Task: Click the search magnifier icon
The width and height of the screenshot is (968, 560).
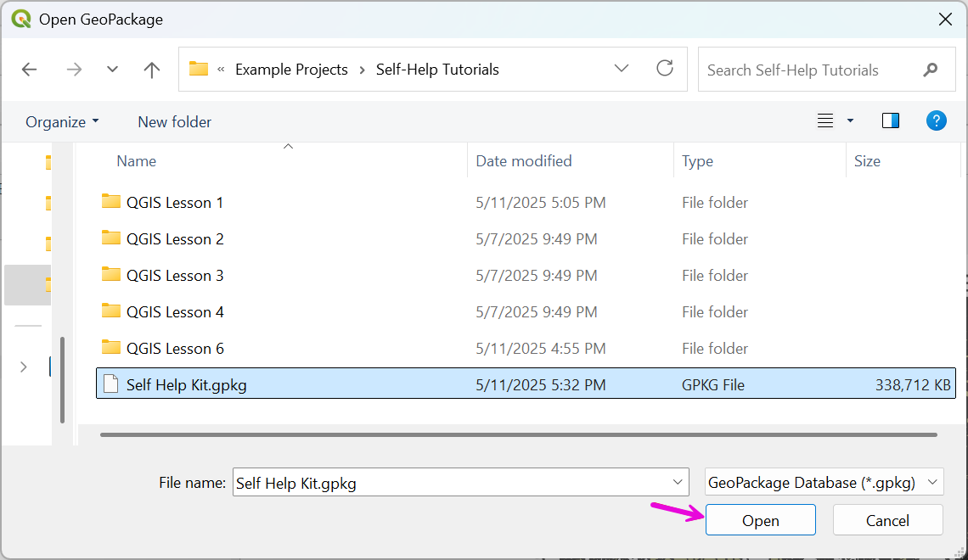Action: (x=931, y=70)
